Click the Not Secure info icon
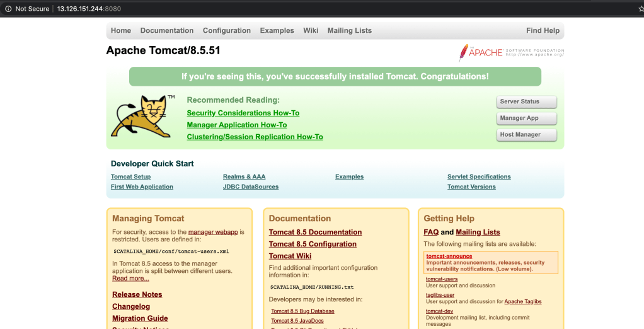Image resolution: width=644 pixels, height=329 pixels. (8, 9)
